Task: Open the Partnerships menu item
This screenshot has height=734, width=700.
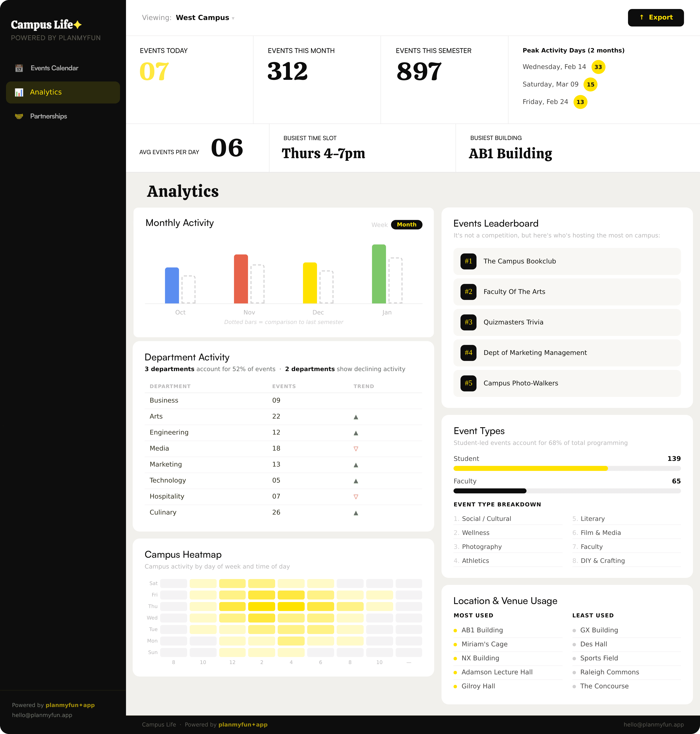Action: pos(48,116)
